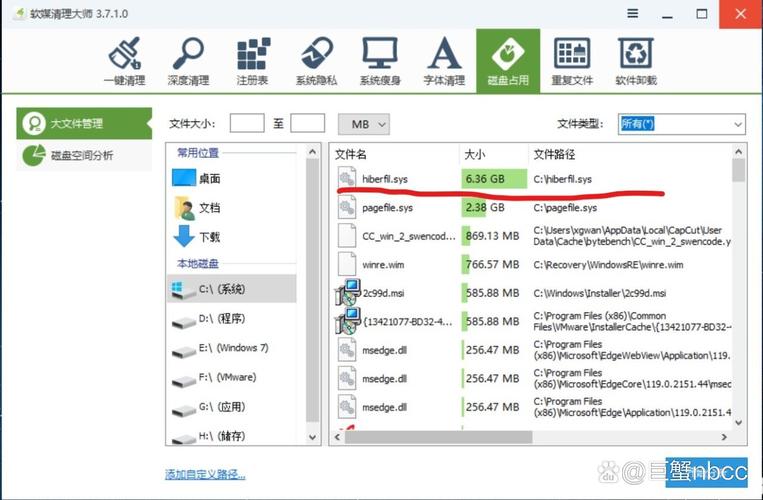Switch to 磁盘空间分析 in the sidebar

84,155
